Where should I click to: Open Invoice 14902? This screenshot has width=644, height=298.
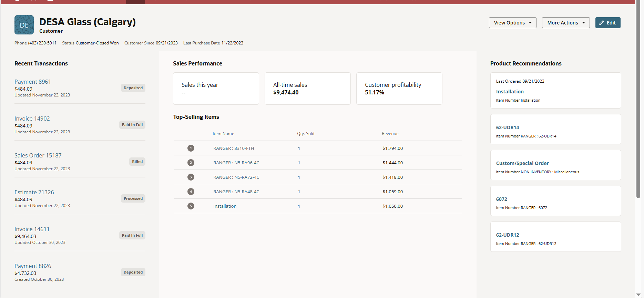click(32, 119)
